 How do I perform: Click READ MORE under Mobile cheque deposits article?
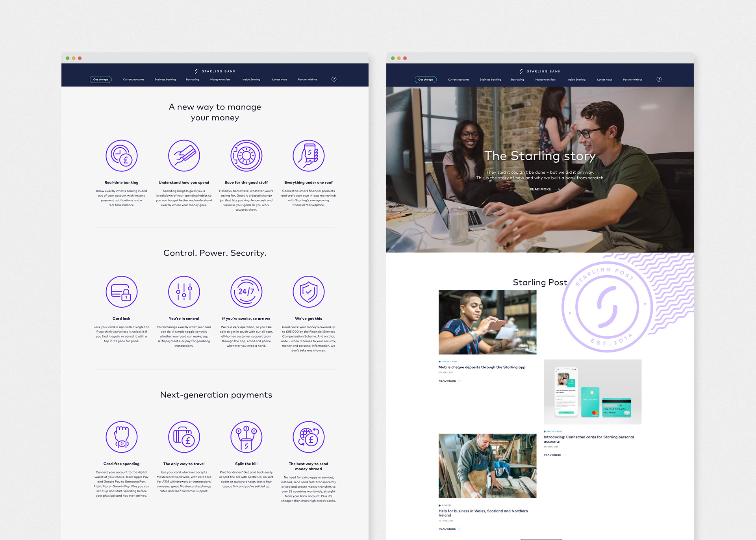point(449,381)
